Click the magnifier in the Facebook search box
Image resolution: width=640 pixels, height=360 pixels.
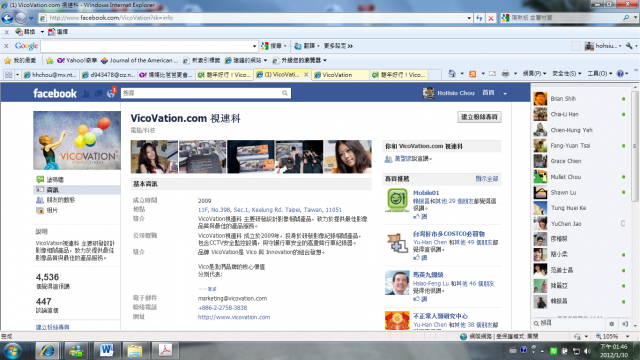(x=284, y=93)
